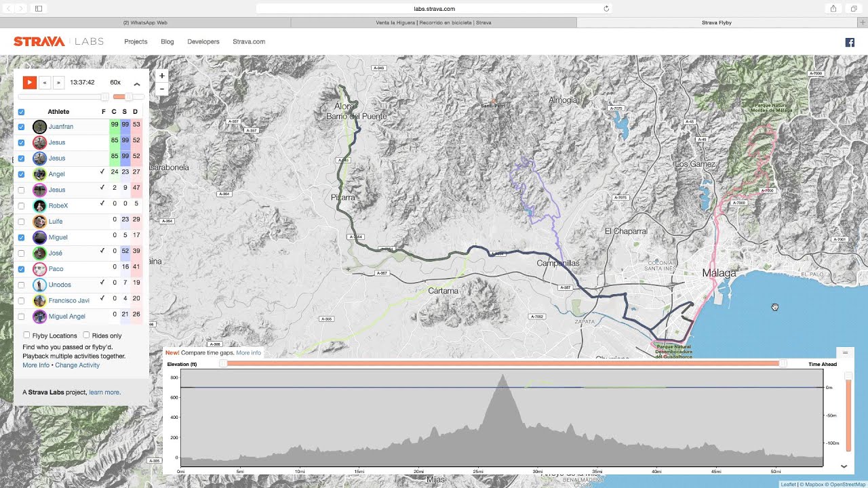Open the Safari show-all-tabs button
This screenshot has width=868, height=488.
852,8
